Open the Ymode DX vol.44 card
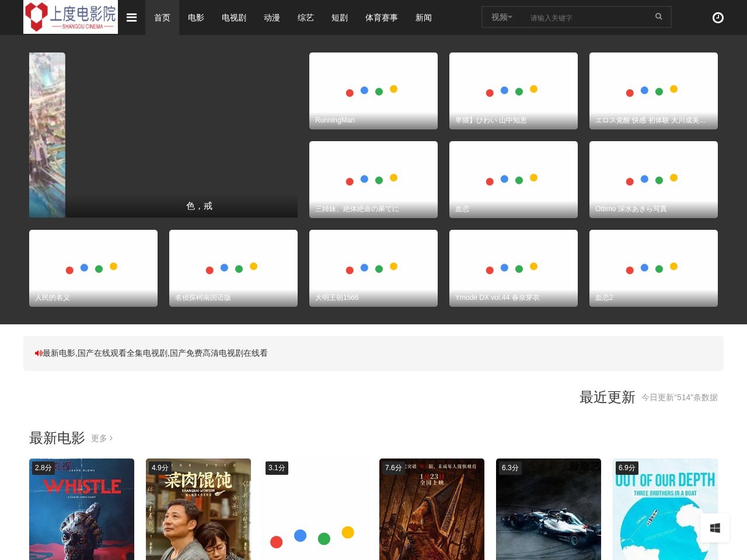747x560 pixels. click(514, 268)
